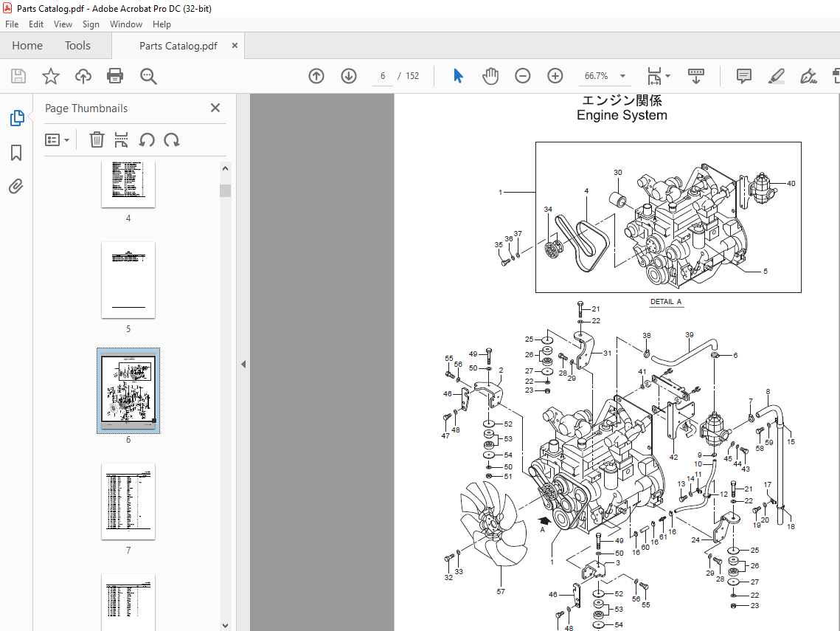
Task: Zoom in with the plus icon
Action: [x=555, y=76]
